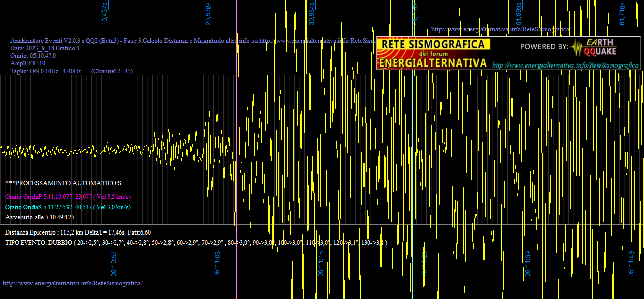Screen dimensions: 644x299
Task: Click the "AmplFFT: 10" value
Action: coord(27,63)
